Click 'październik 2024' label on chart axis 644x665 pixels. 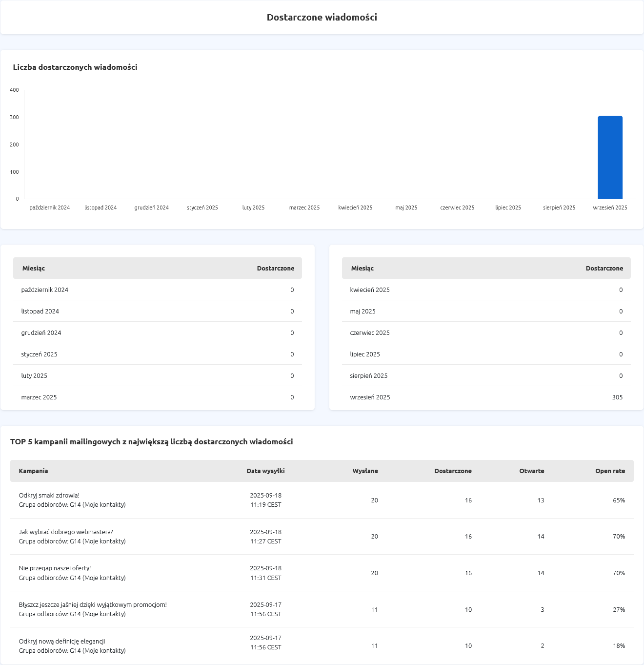[x=50, y=208]
